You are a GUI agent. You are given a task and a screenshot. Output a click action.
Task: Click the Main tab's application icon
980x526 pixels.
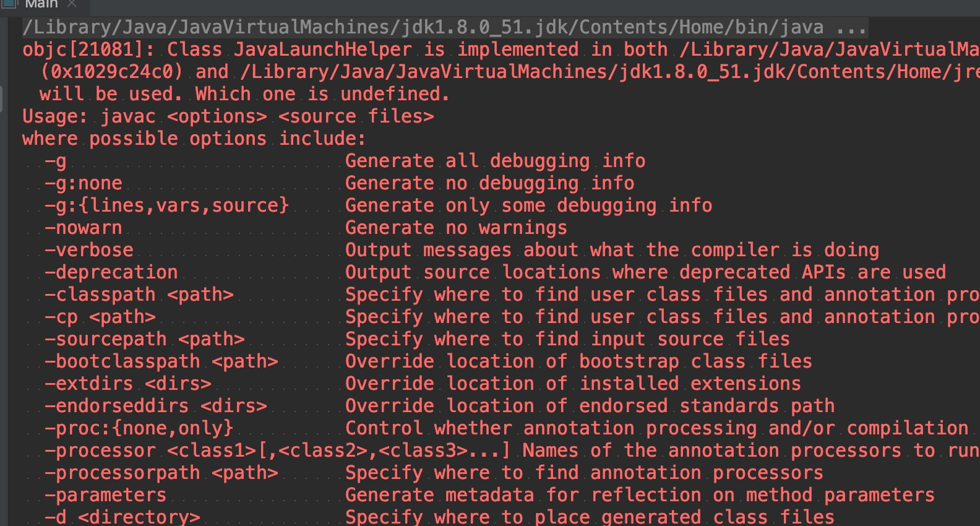9,3
